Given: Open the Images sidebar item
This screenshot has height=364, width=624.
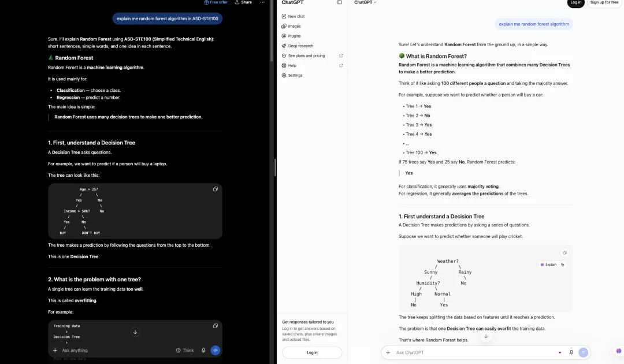Looking at the screenshot, I should pyautogui.click(x=291, y=26).
